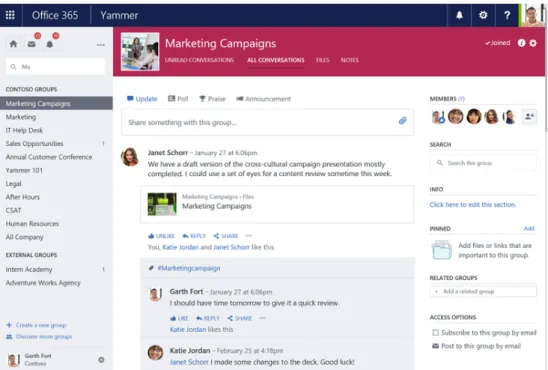Open Sales Opportunities group
The height and width of the screenshot is (370, 548).
click(x=34, y=144)
